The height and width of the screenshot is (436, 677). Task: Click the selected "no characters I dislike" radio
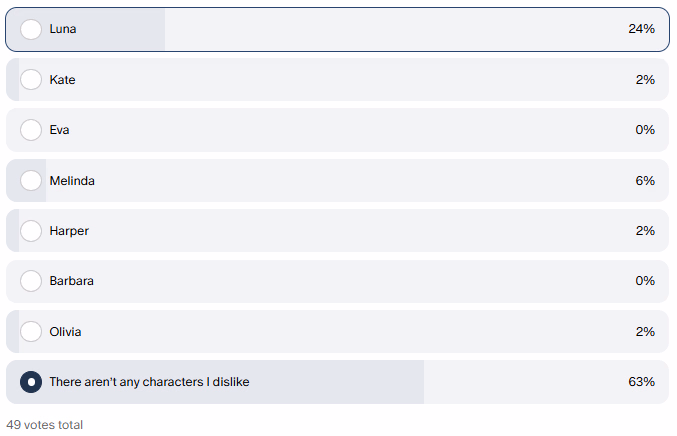[31, 382]
